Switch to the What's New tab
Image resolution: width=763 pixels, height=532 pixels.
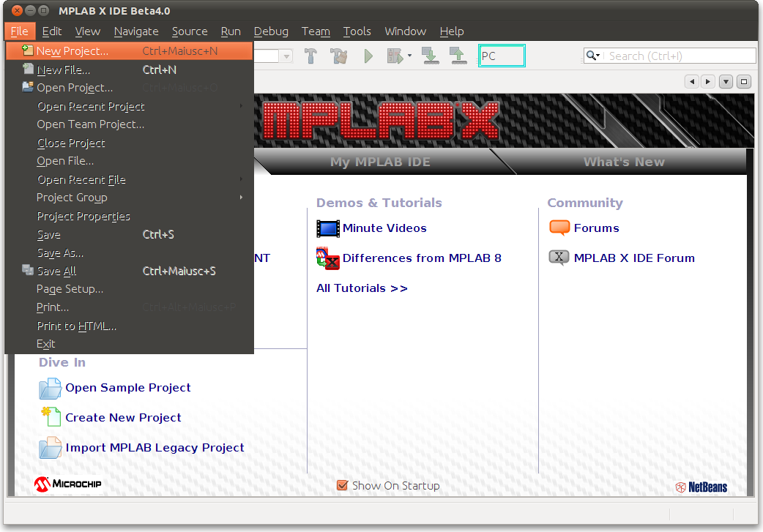point(624,162)
